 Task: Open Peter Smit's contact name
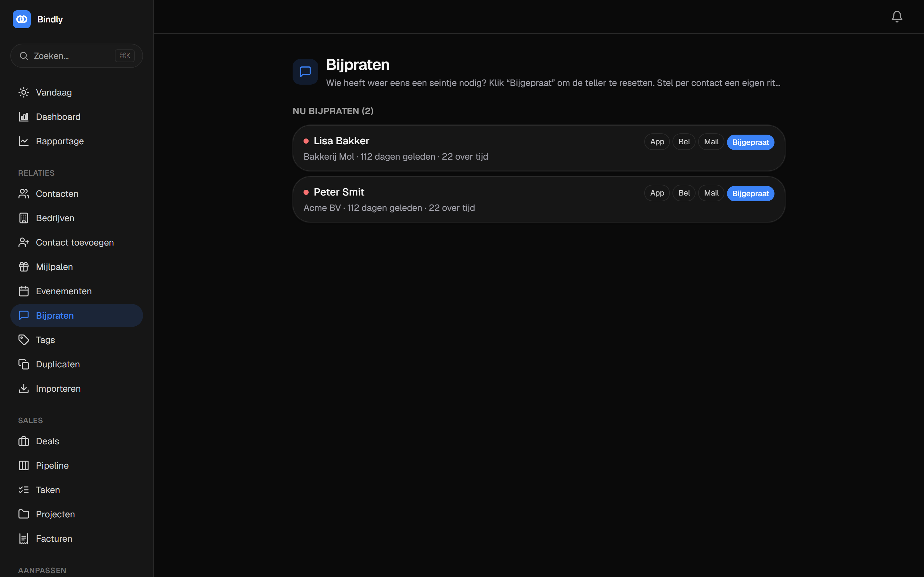[x=339, y=192]
